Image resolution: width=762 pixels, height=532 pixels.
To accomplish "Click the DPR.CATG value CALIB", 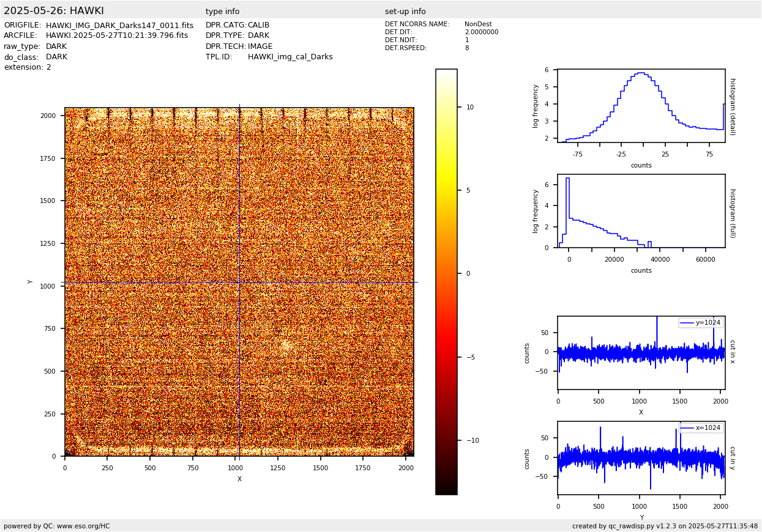I will (258, 26).
